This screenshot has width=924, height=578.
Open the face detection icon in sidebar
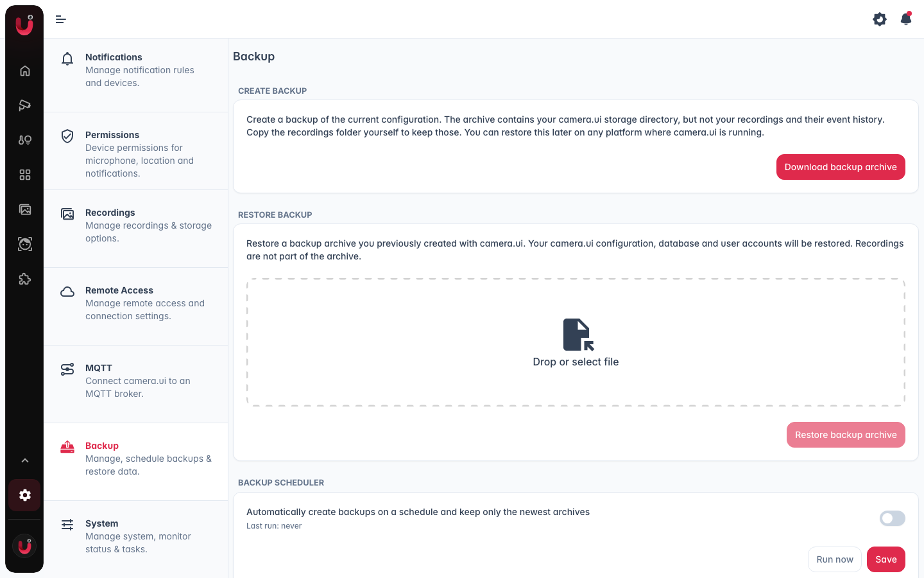coord(25,244)
